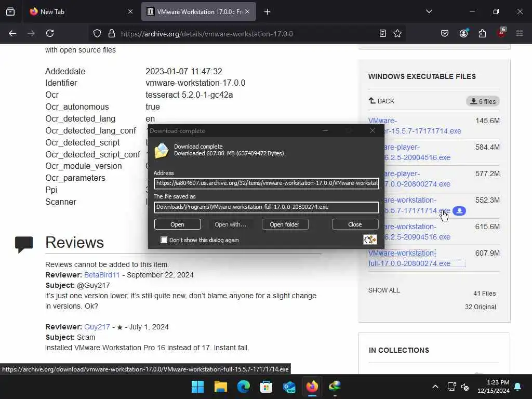Click Open in Download complete dialog
Viewport: 532px width, 399px height.
tap(178, 224)
